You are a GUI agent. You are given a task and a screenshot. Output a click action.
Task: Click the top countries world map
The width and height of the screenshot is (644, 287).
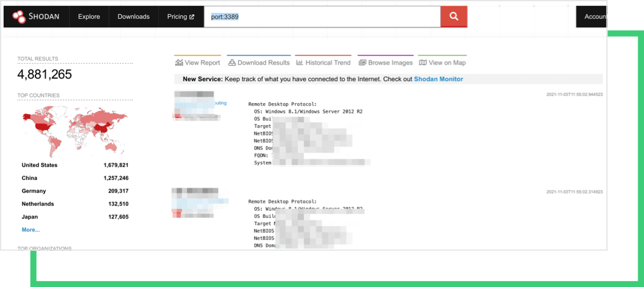click(x=75, y=131)
